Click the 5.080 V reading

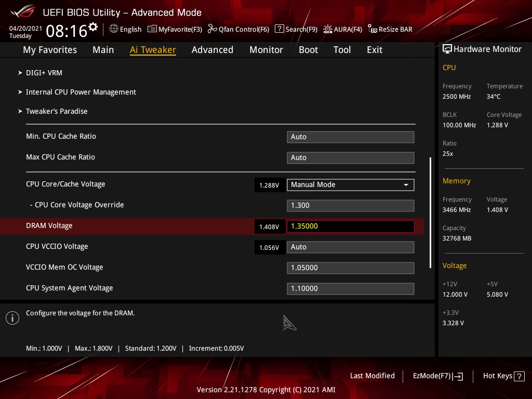(x=497, y=294)
